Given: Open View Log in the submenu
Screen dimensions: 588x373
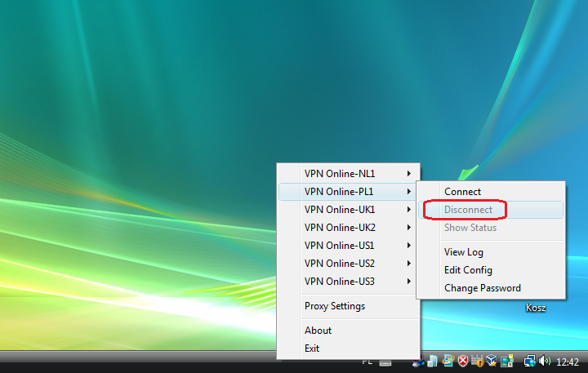Looking at the screenshot, I should click(491, 252).
